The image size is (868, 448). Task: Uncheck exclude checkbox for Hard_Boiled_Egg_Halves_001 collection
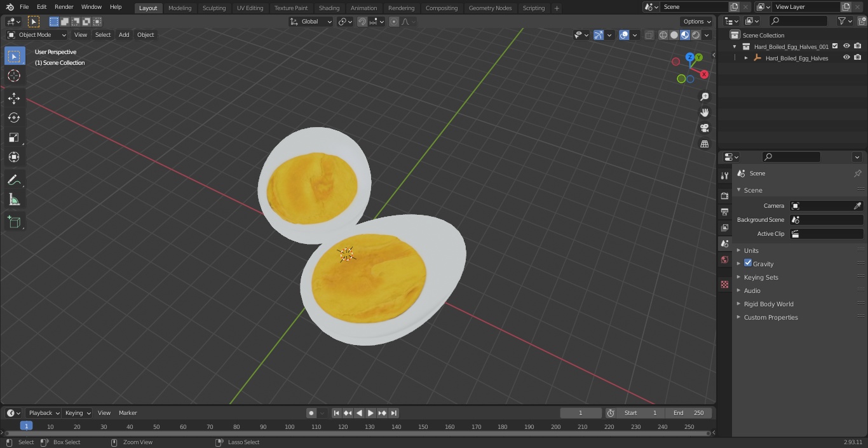click(835, 46)
